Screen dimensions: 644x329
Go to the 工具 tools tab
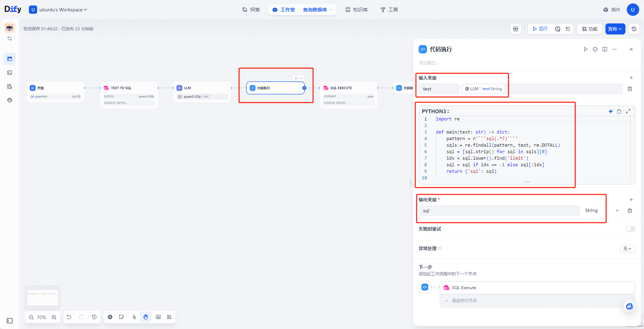[x=389, y=10]
